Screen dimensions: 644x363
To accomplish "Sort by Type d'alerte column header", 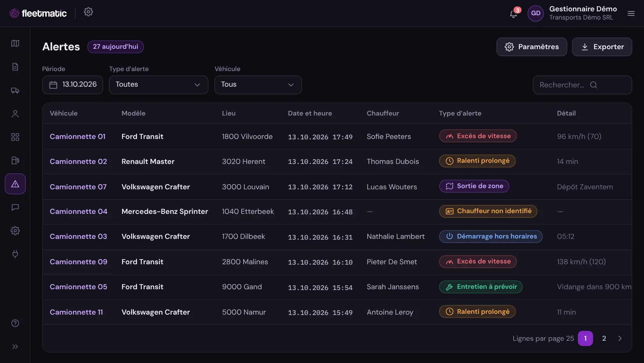I will pyautogui.click(x=460, y=113).
